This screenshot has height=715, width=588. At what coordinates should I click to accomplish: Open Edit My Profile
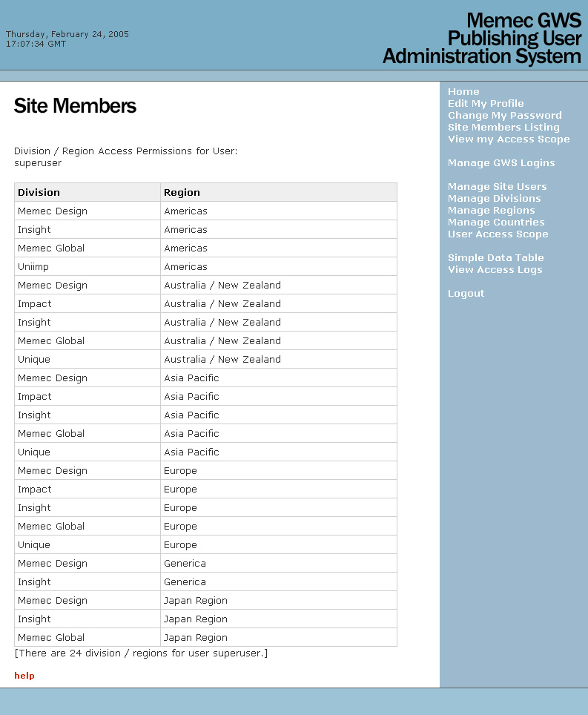click(486, 103)
